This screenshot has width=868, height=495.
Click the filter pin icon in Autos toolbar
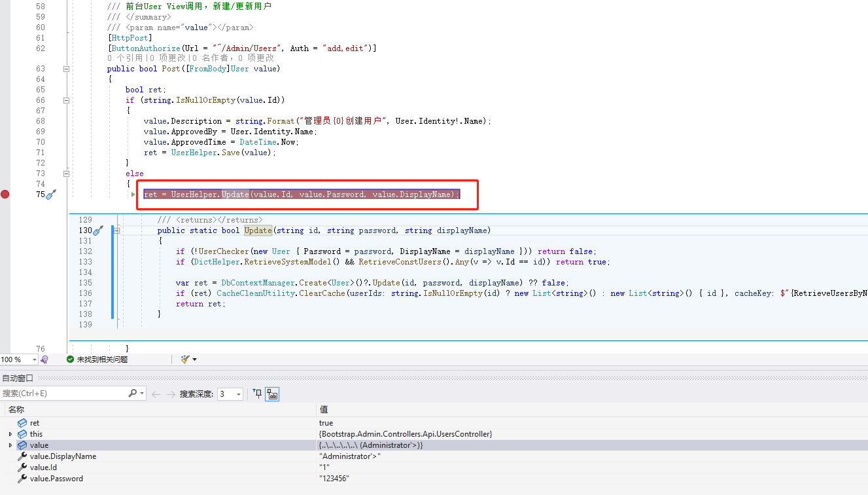[257, 394]
